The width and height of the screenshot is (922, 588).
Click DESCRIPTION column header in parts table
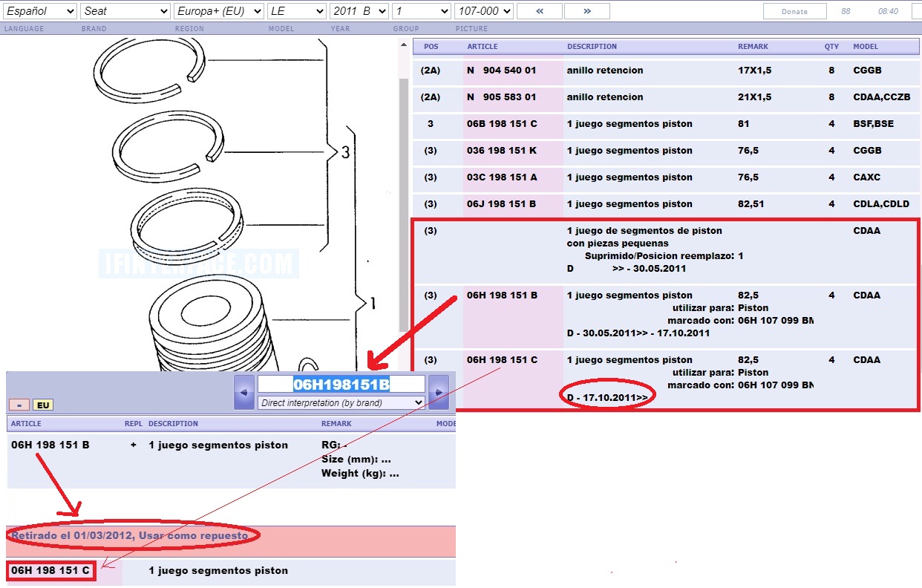(x=592, y=46)
